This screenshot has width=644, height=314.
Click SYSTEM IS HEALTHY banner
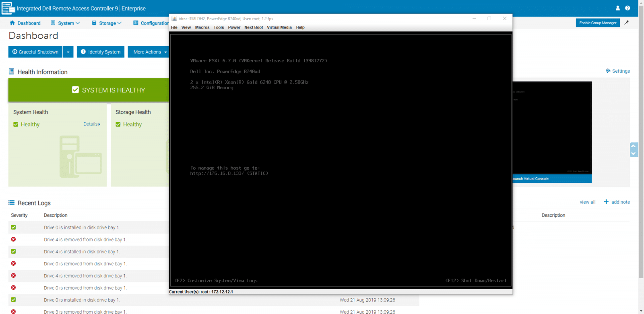pyautogui.click(x=89, y=90)
